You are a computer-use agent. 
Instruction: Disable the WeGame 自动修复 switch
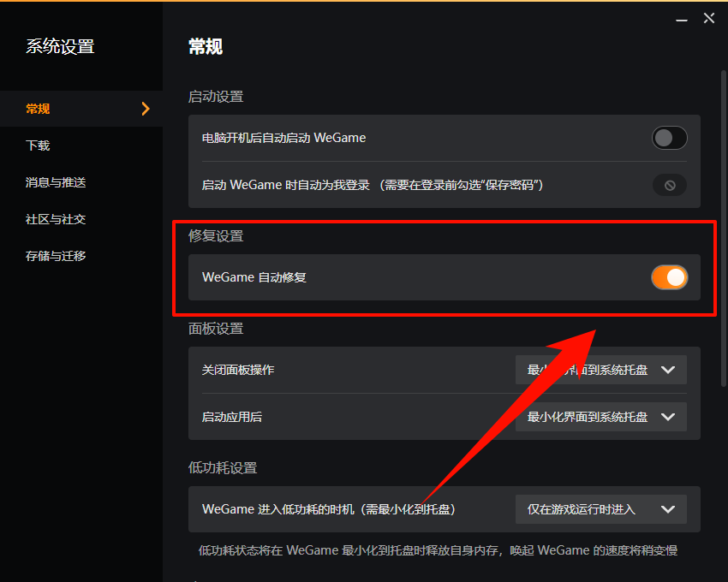point(669,277)
